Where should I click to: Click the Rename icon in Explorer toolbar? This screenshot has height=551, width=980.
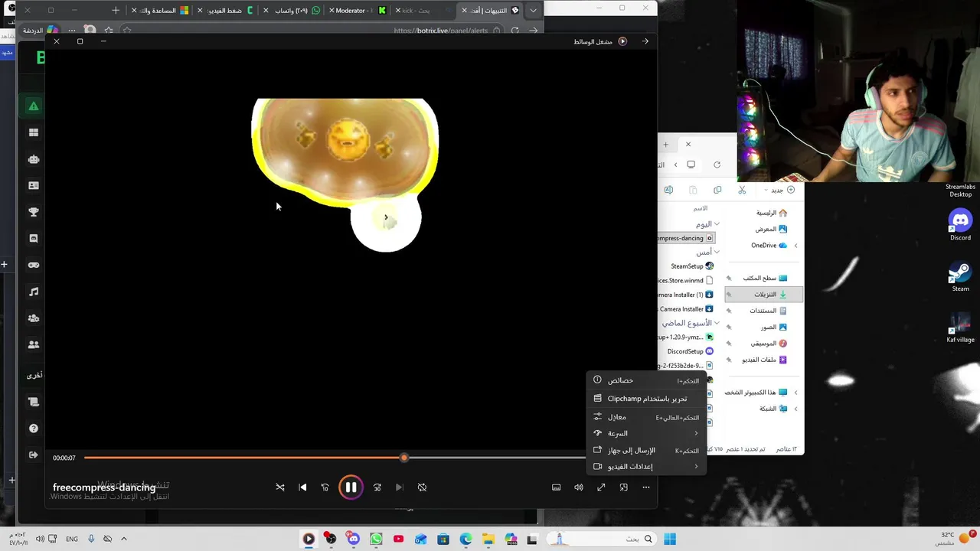[x=668, y=190]
